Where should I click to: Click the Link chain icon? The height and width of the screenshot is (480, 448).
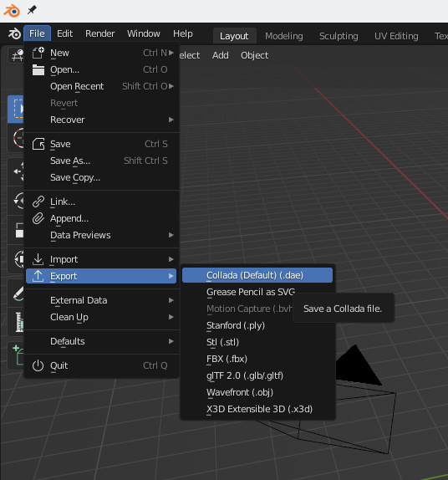click(38, 202)
